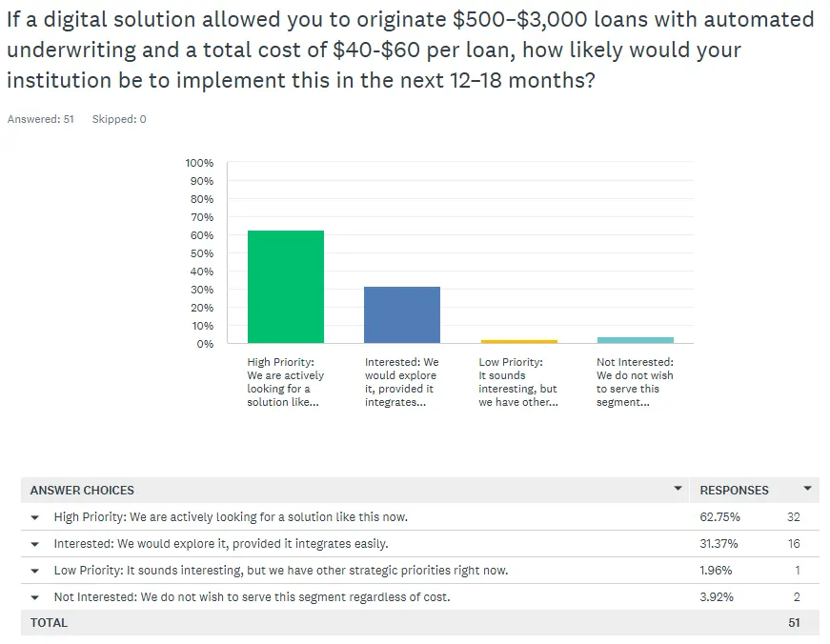
Task: Expand the High Priority answer row arrow
Action: [35, 517]
